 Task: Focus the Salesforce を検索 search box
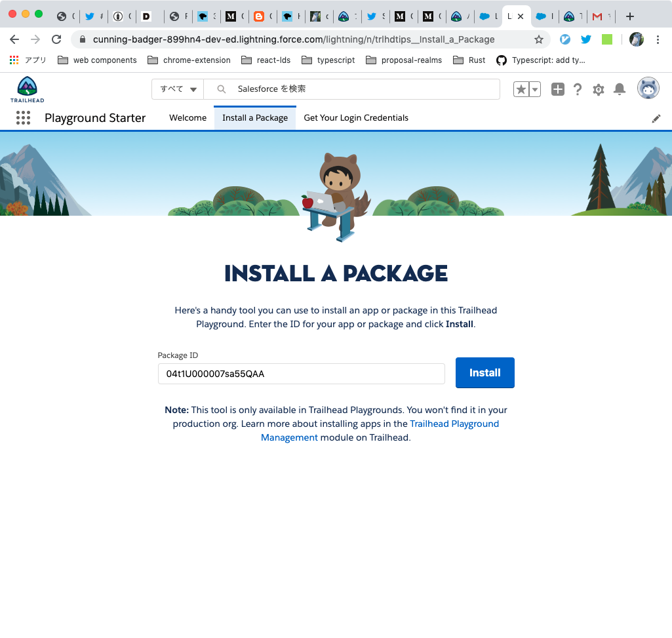coord(351,89)
